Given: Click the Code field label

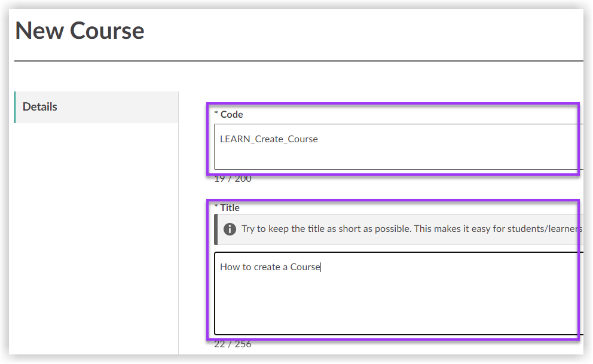Looking at the screenshot, I should tap(232, 114).
